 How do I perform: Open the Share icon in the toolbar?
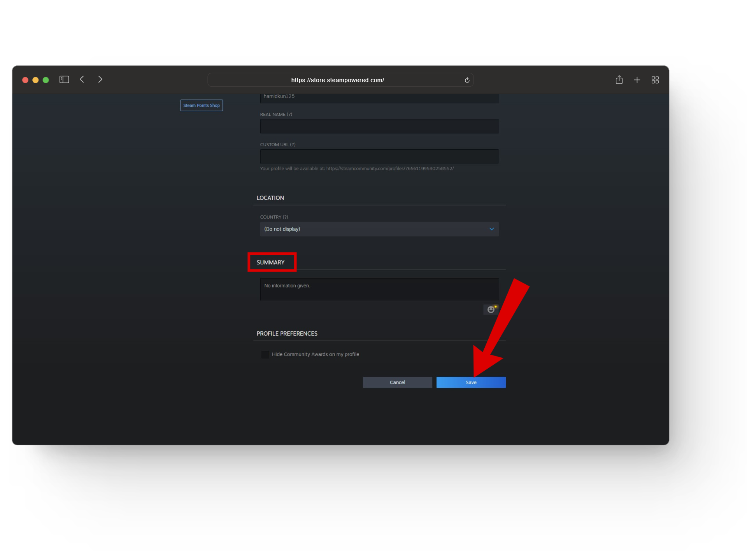(x=619, y=80)
